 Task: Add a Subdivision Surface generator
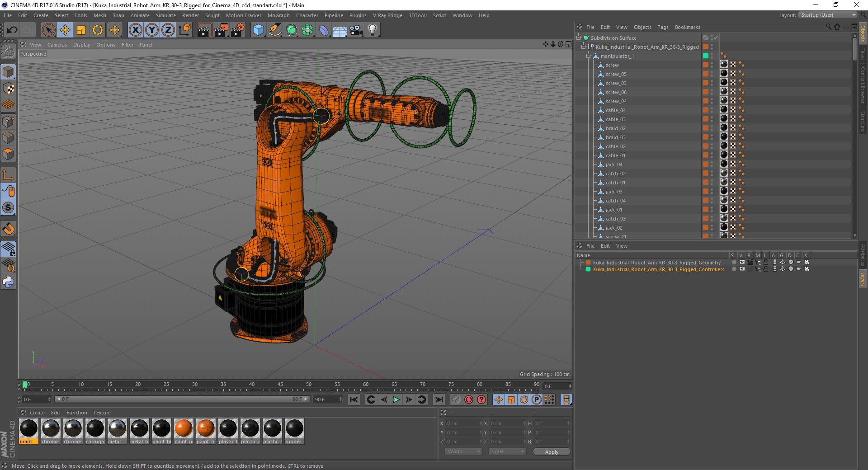click(291, 30)
